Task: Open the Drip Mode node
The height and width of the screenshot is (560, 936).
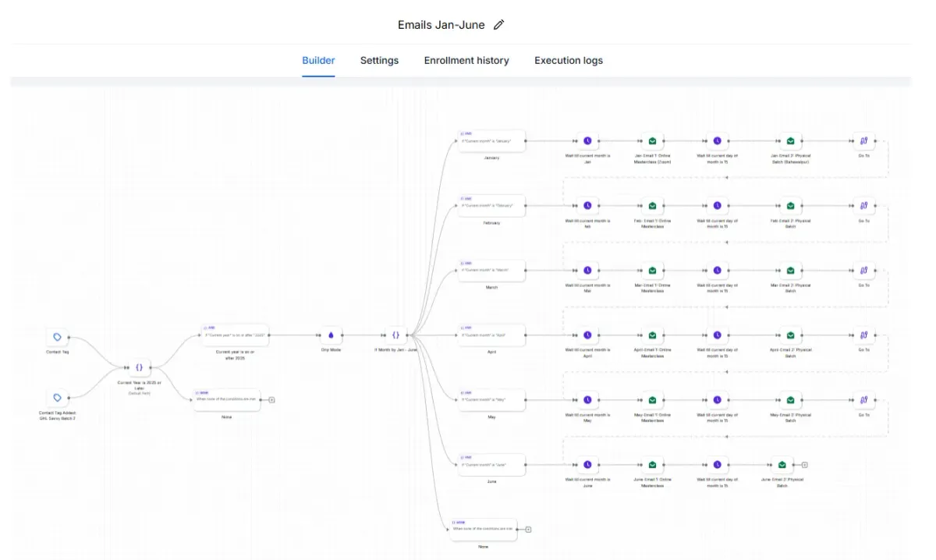Action: pyautogui.click(x=331, y=335)
